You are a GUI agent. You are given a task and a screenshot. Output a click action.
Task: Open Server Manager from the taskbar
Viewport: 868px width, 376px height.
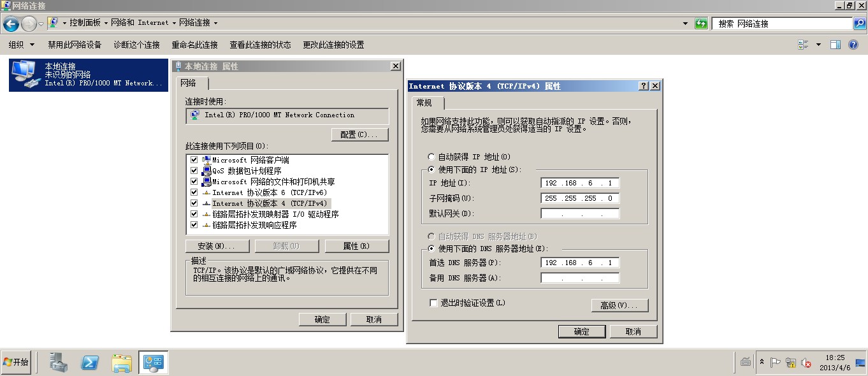tap(59, 363)
